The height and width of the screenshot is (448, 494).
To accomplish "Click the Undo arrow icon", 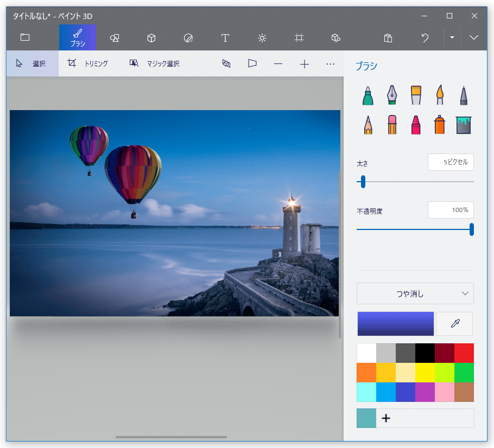I will [x=425, y=38].
